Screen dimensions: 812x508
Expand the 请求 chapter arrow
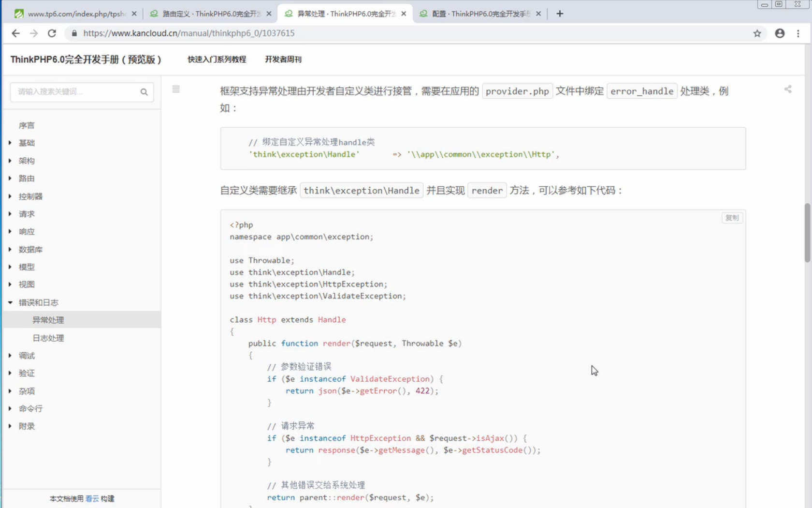pos(10,214)
